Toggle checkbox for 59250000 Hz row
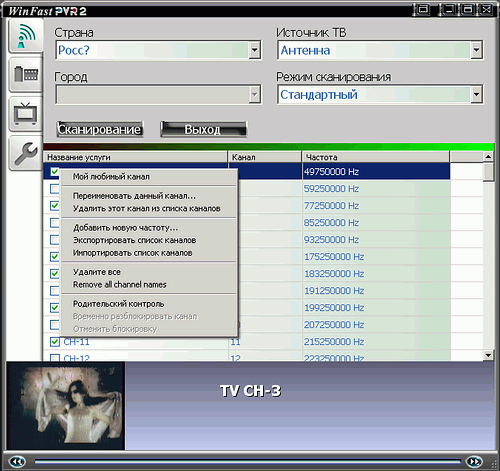 coord(55,189)
